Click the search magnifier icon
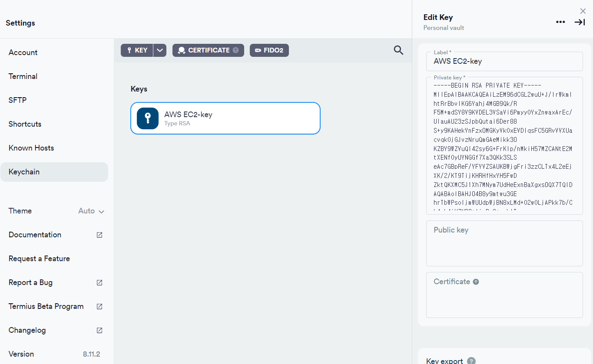This screenshot has height=364, width=593. click(x=398, y=50)
